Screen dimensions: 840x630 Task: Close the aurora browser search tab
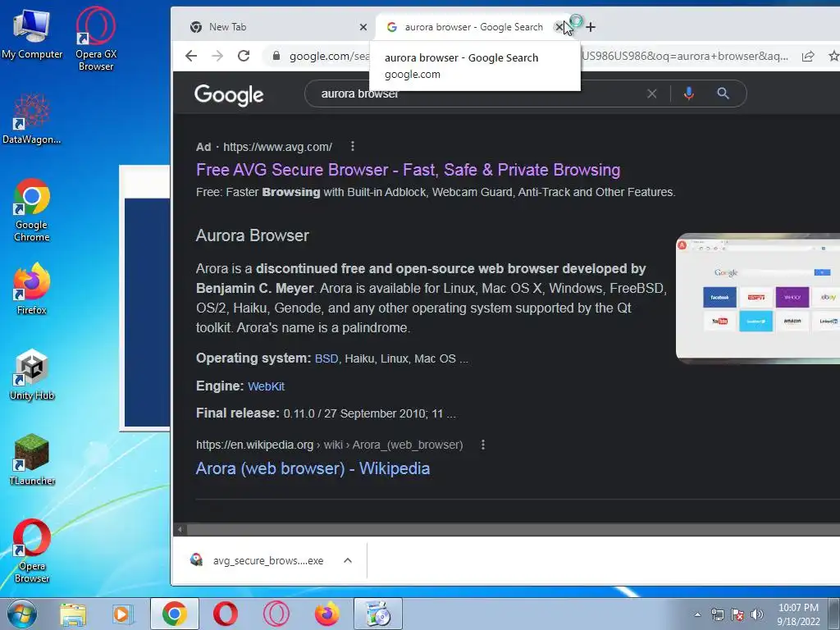click(559, 27)
